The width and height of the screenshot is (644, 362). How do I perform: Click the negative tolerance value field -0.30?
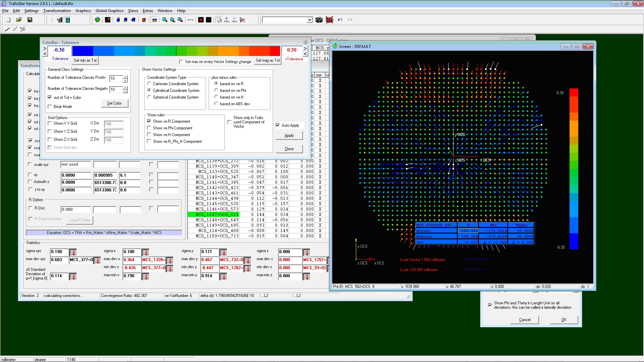tap(59, 50)
